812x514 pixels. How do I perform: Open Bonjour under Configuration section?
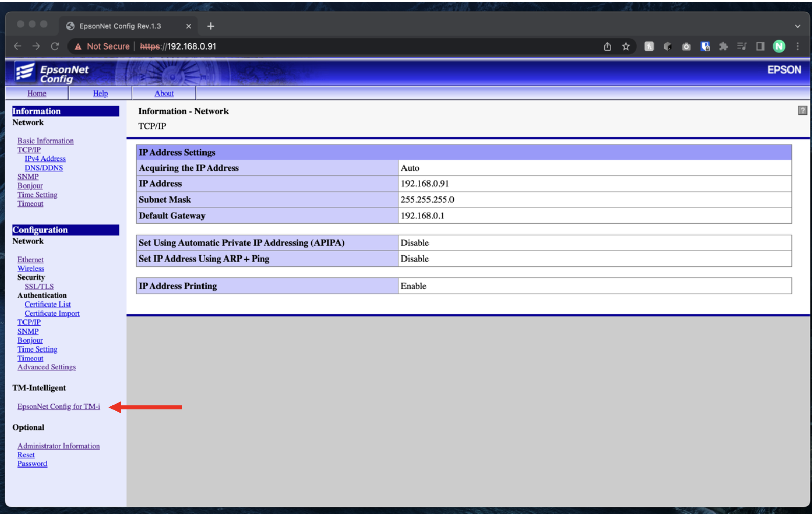[x=30, y=340]
